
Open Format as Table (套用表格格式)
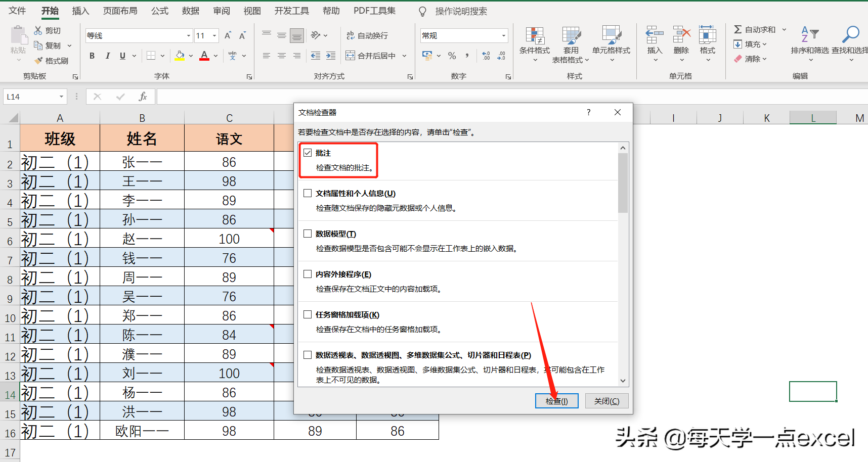[571, 44]
